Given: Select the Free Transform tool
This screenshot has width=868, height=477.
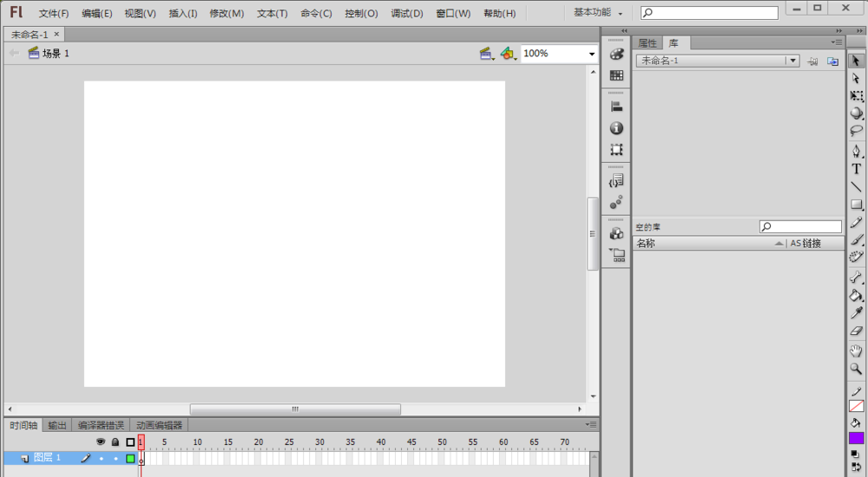Looking at the screenshot, I should click(856, 95).
